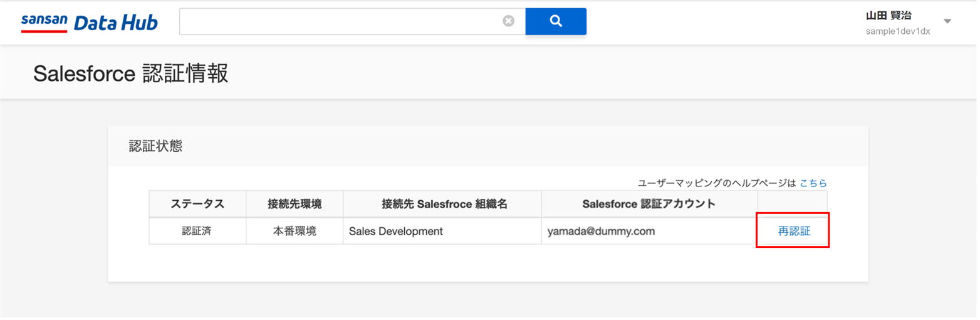Image resolution: width=980 pixels, height=320 pixels.
Task: Click the 再認証 re-authenticate button
Action: [x=794, y=231]
